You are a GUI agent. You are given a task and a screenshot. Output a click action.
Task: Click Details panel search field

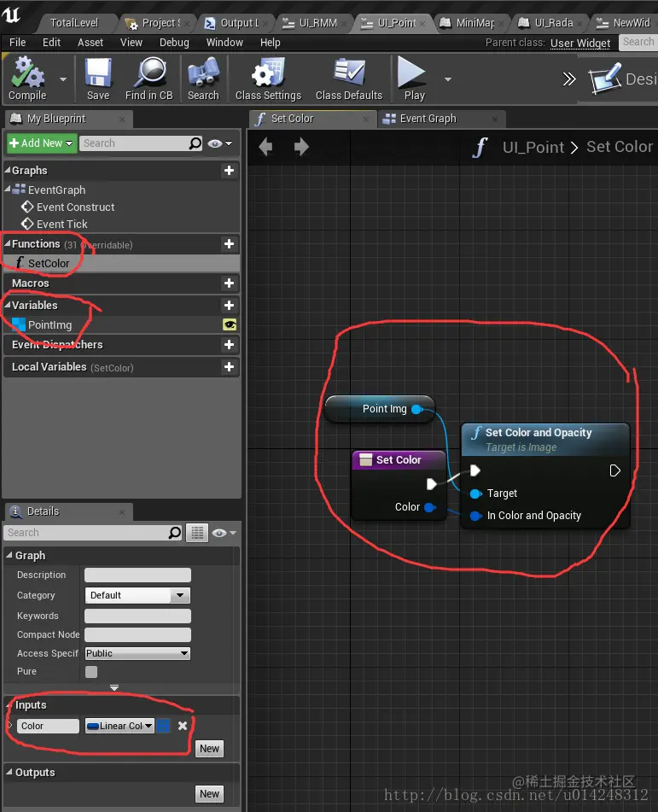pyautogui.click(x=93, y=533)
